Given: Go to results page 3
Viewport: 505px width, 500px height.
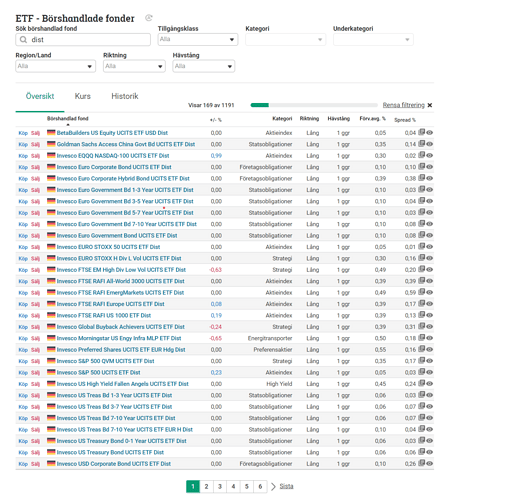Looking at the screenshot, I should tap(220, 486).
